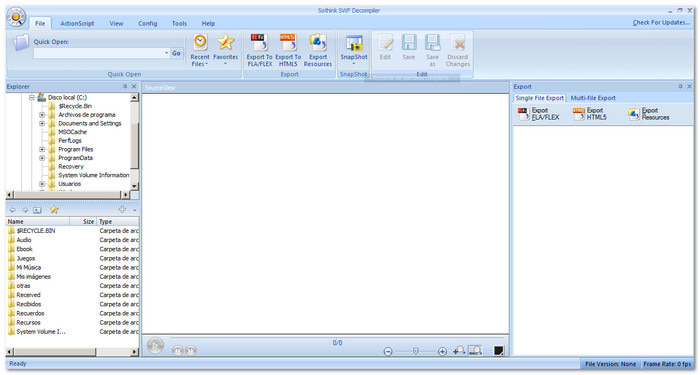Open the Quick Open path dropdown
700x375 pixels.
(x=166, y=53)
